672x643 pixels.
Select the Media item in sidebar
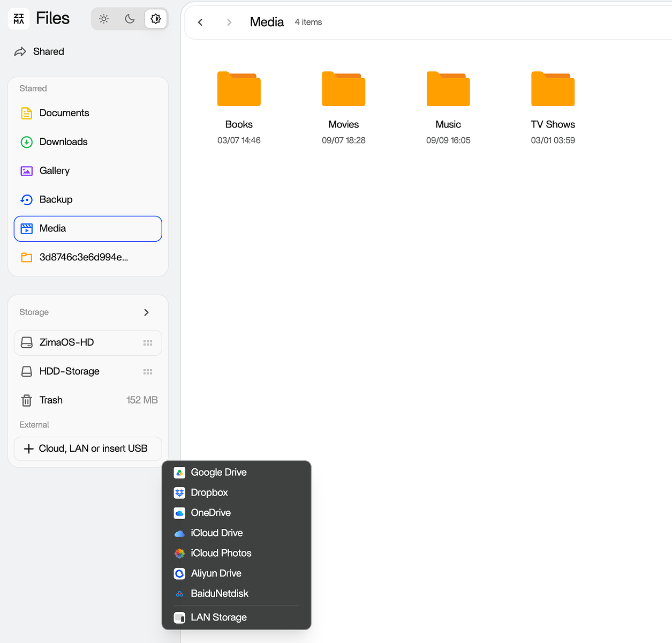(x=88, y=229)
